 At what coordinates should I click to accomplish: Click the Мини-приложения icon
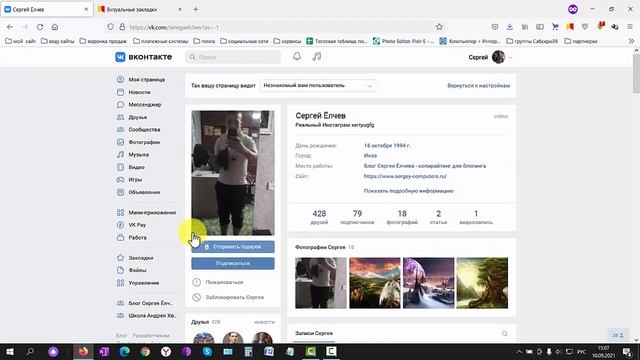tap(120, 212)
